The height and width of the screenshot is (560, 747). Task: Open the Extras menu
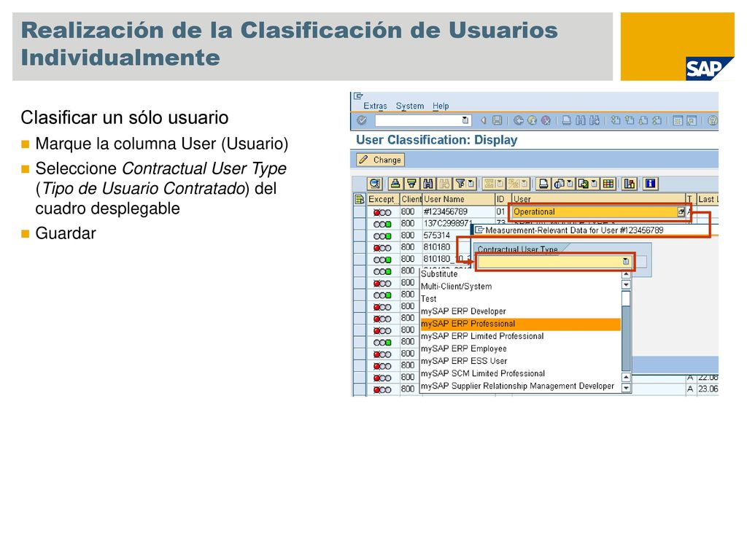click(x=375, y=106)
